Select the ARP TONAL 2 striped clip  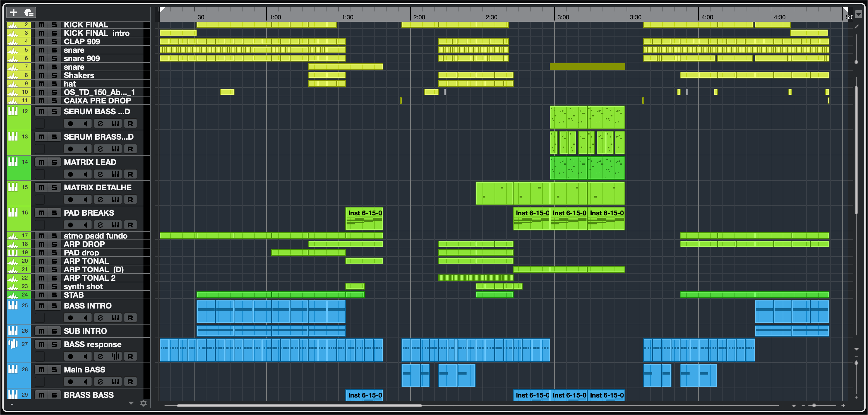click(476, 278)
